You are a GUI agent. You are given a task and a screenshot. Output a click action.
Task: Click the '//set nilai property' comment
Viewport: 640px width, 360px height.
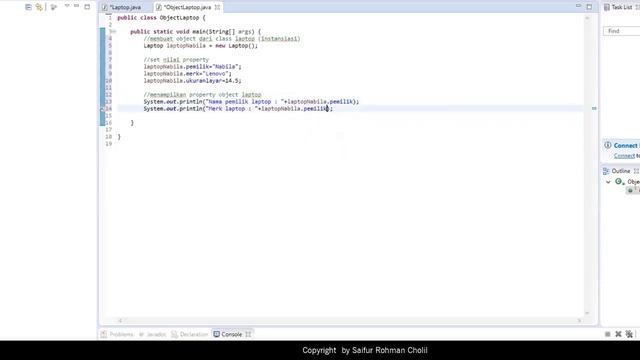(x=176, y=60)
